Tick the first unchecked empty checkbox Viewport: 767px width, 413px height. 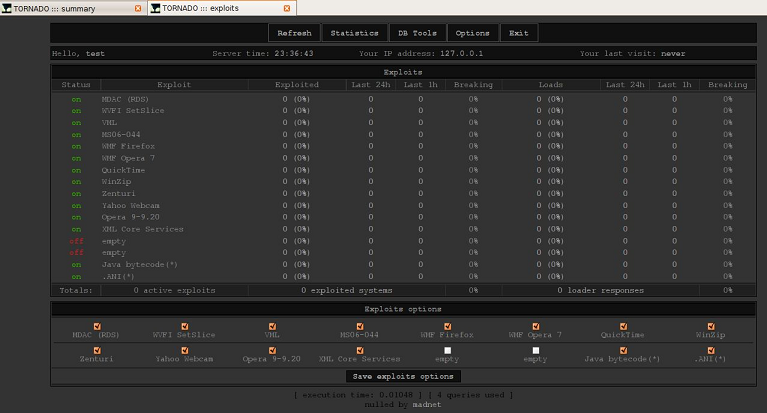[447, 350]
